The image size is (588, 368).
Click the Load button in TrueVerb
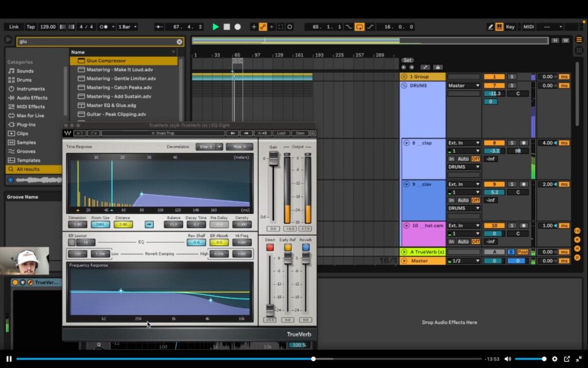point(281,133)
